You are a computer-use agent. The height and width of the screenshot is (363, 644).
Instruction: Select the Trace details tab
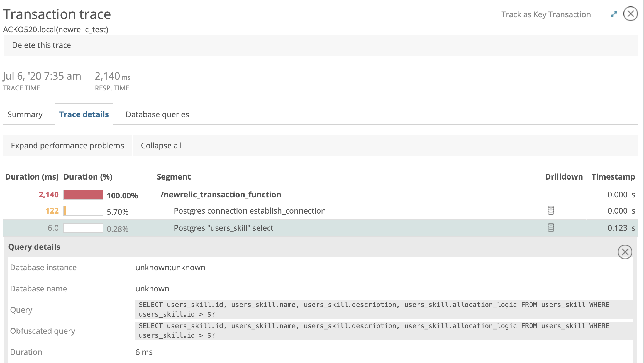[84, 114]
